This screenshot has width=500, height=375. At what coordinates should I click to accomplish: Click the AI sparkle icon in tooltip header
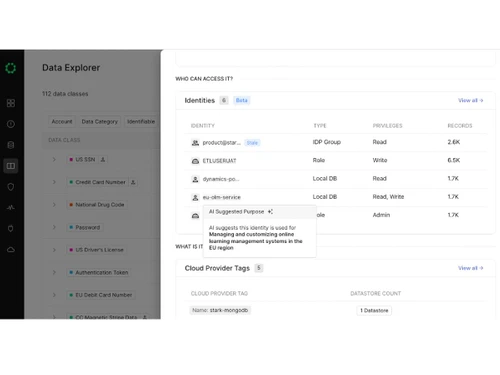click(270, 211)
